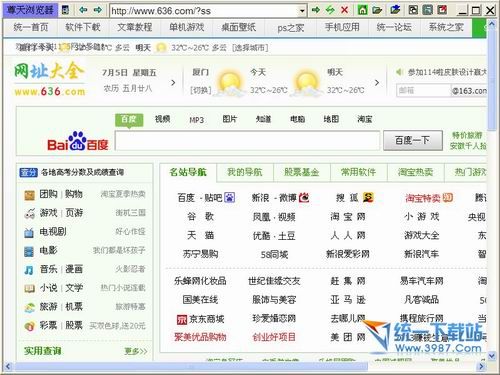500x375 pixels.
Task: Switch to the 淘宝热卖 tab
Action: (416, 172)
